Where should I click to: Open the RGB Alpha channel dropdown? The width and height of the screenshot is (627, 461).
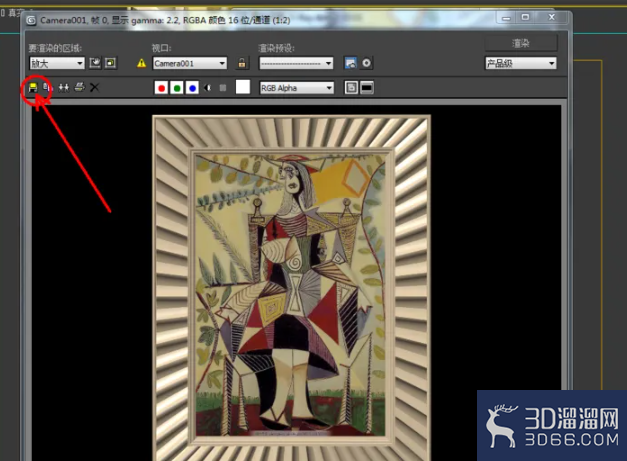coord(296,88)
